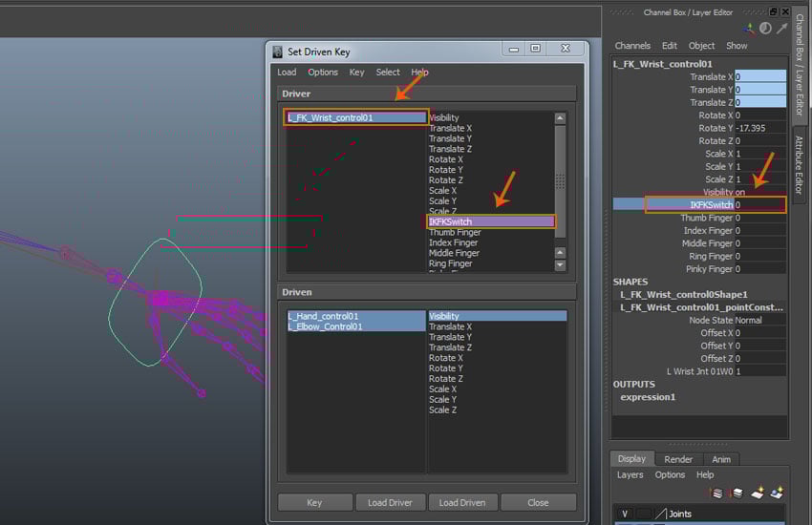Switch to the Render layer tab
The width and height of the screenshot is (812, 525).
(x=678, y=459)
